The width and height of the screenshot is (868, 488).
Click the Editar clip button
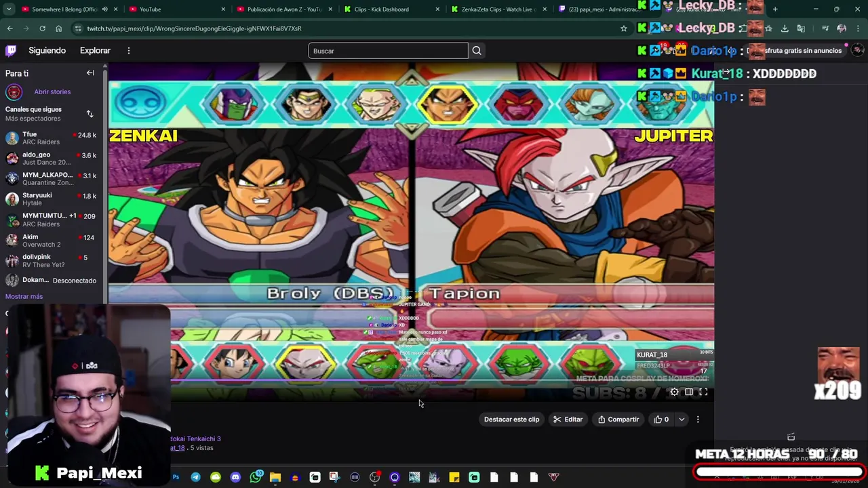[568, 420]
